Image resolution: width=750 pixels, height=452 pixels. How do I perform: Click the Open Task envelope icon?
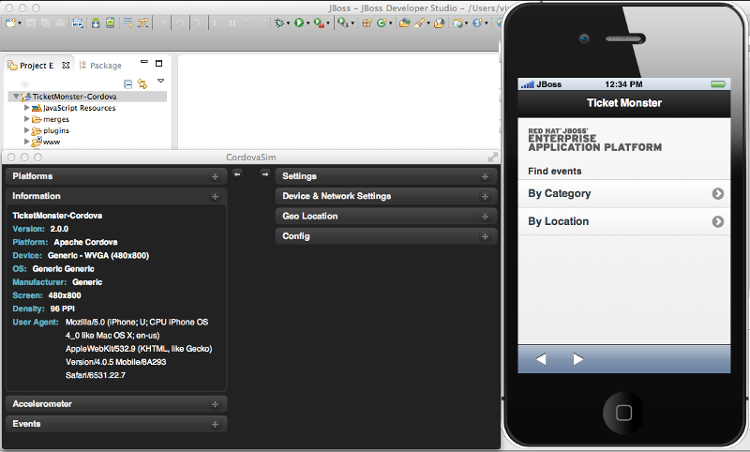[439, 22]
